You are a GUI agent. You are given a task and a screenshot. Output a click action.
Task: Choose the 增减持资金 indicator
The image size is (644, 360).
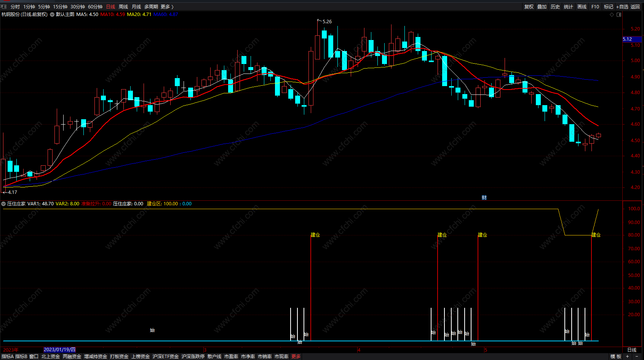(x=96, y=357)
